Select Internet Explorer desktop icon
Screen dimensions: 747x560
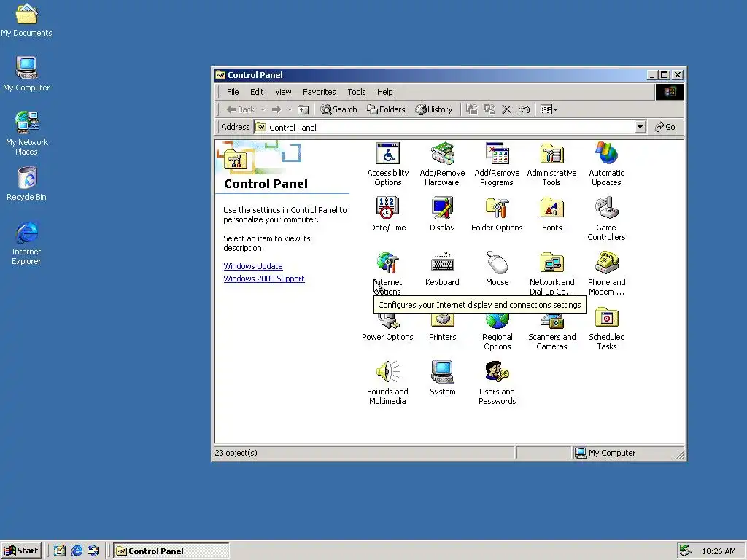[x=26, y=243]
